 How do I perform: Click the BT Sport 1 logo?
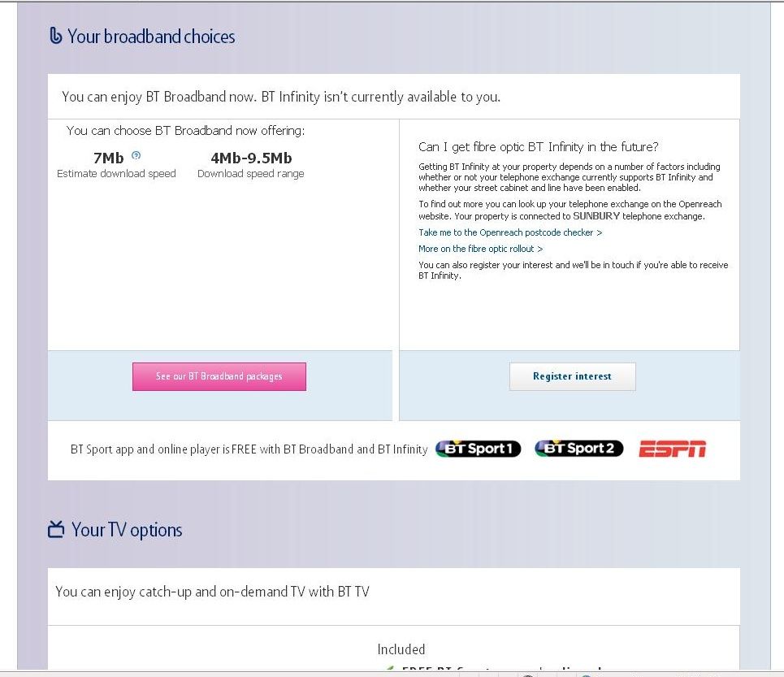478,449
